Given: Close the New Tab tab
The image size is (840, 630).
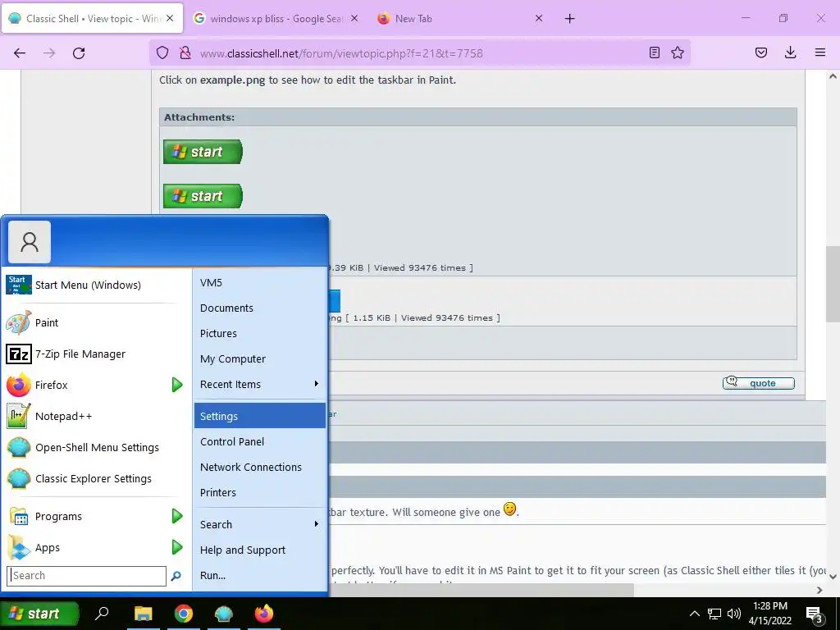Looking at the screenshot, I should 539,18.
